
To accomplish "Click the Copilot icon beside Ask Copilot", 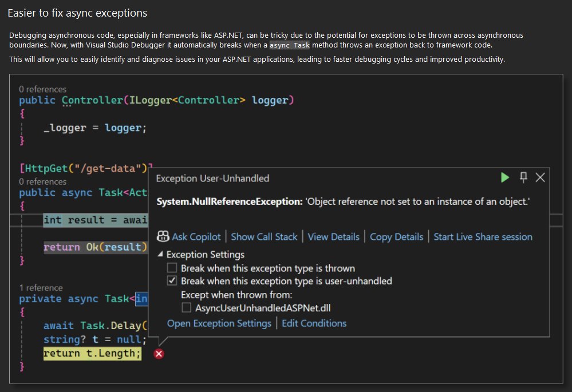I will pyautogui.click(x=163, y=237).
